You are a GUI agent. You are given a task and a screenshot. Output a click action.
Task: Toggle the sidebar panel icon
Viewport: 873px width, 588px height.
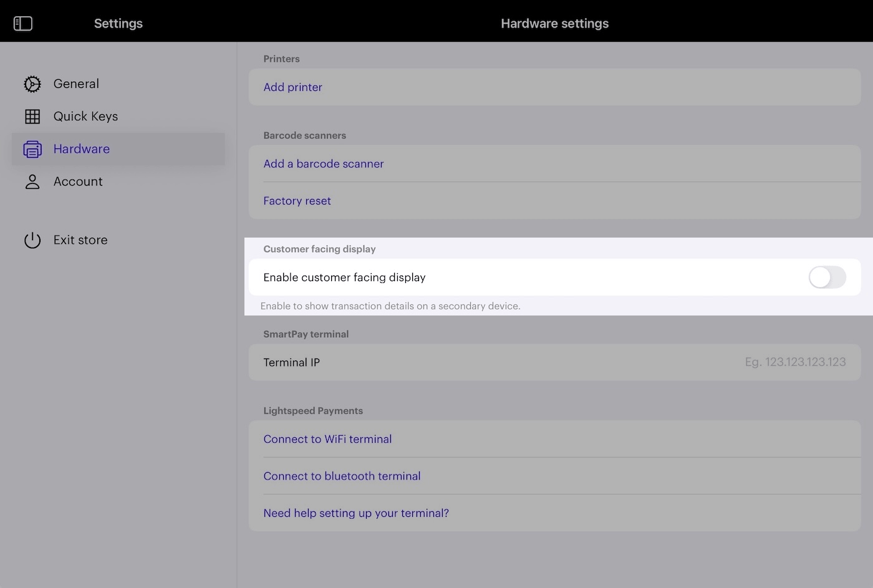[23, 24]
